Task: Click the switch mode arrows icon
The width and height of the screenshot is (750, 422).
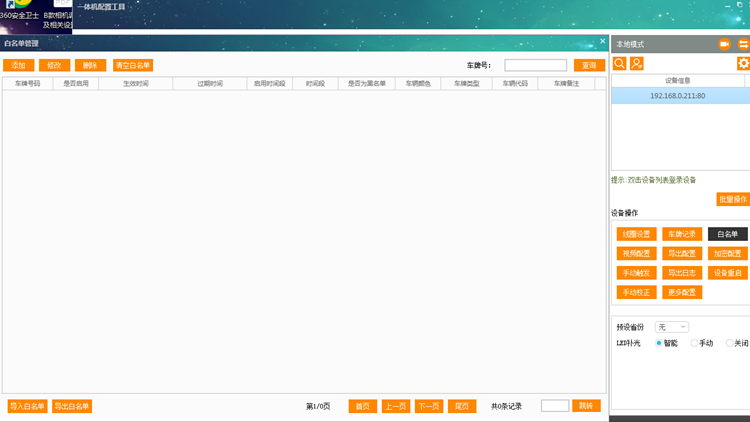Action: coord(743,44)
